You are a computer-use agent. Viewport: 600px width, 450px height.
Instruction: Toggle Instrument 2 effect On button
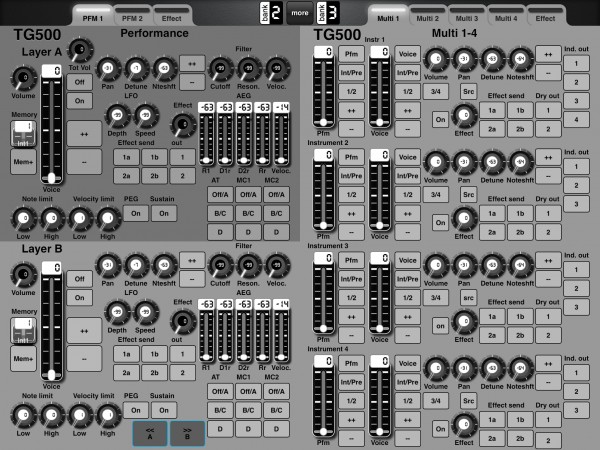(x=440, y=223)
